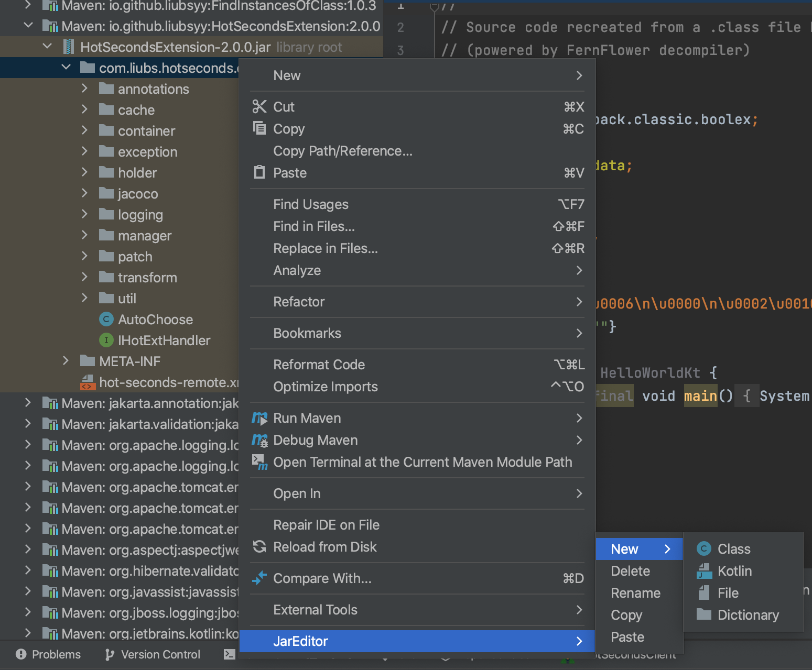The image size is (812, 670).
Task: Click the Debug Maven icon
Action: pos(259,440)
